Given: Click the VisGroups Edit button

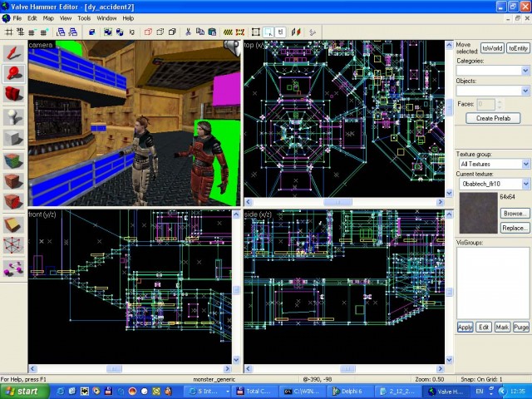Looking at the screenshot, I should coord(484,327).
